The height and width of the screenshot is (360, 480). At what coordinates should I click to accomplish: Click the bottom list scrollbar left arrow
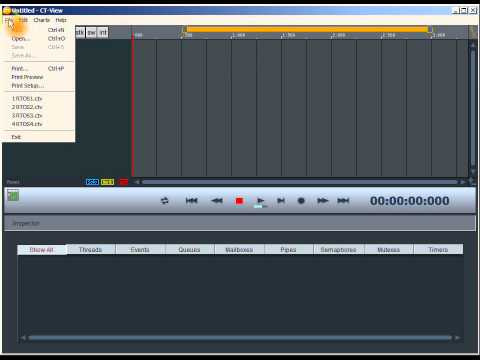[x=23, y=338]
